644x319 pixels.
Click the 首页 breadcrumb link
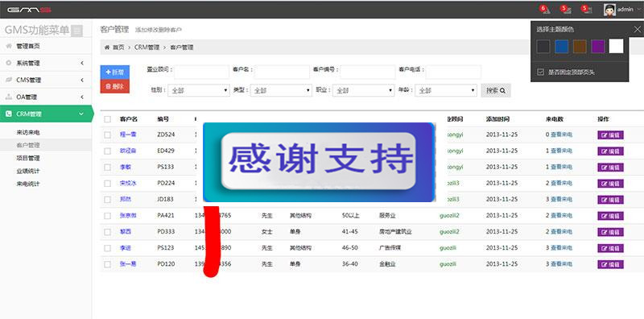pos(118,48)
